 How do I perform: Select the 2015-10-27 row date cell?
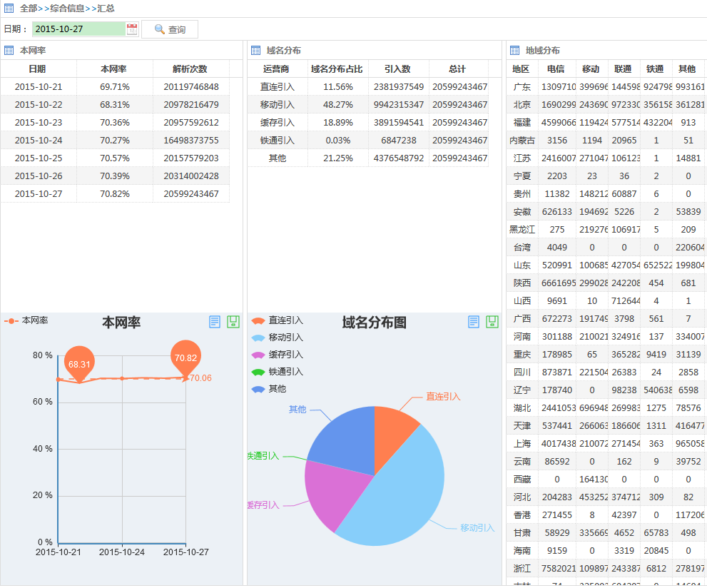click(39, 194)
